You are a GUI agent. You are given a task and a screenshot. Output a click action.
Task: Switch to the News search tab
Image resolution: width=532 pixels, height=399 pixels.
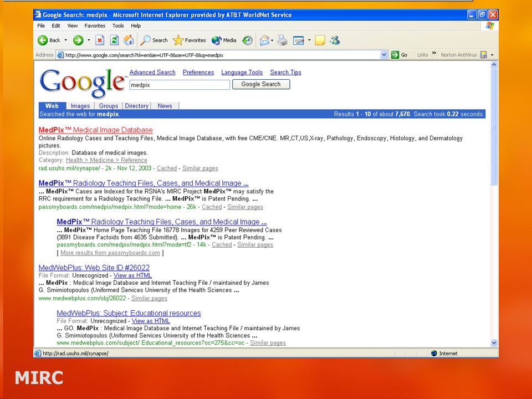(165, 106)
